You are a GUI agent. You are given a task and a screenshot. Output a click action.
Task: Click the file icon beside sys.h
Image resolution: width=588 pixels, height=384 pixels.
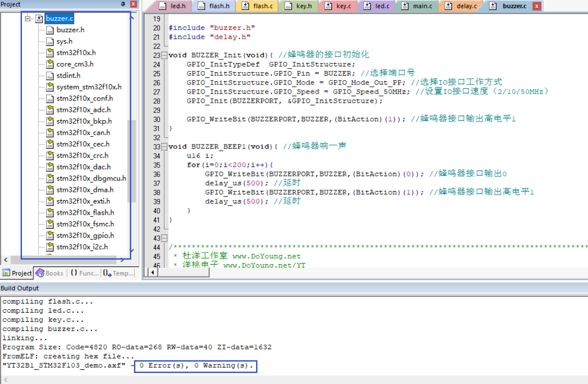pyautogui.click(x=49, y=42)
